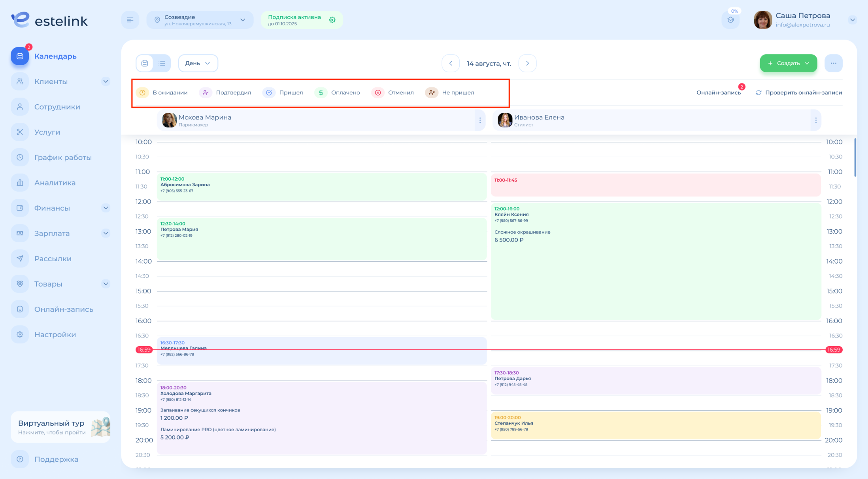Viewport: 868px width, 479px height.
Task: Open the День period dropdown
Action: (x=198, y=63)
